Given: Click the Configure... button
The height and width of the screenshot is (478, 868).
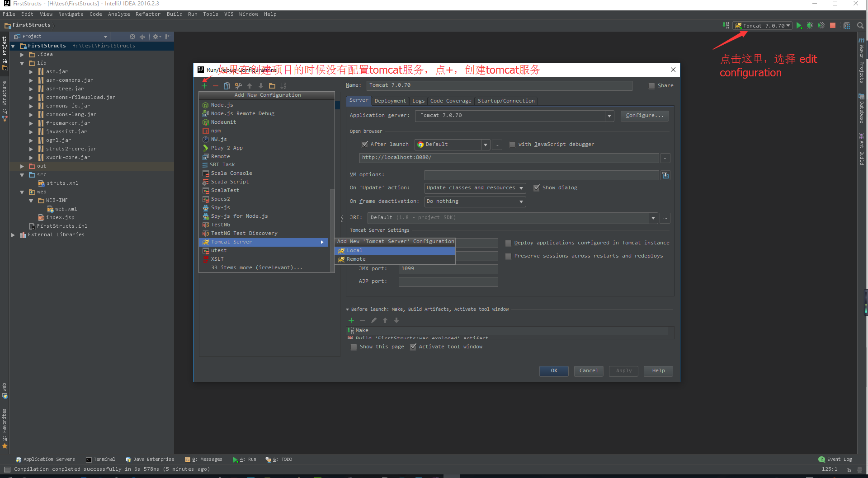Looking at the screenshot, I should [644, 116].
